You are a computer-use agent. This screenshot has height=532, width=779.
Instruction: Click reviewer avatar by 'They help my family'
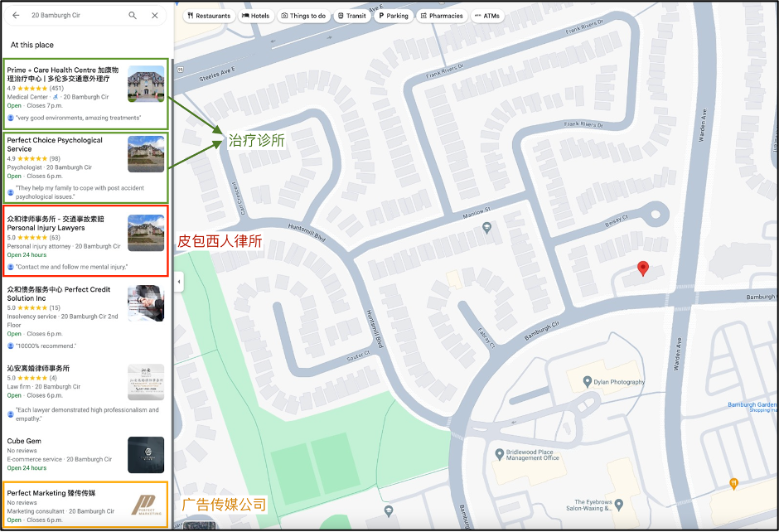click(x=11, y=192)
